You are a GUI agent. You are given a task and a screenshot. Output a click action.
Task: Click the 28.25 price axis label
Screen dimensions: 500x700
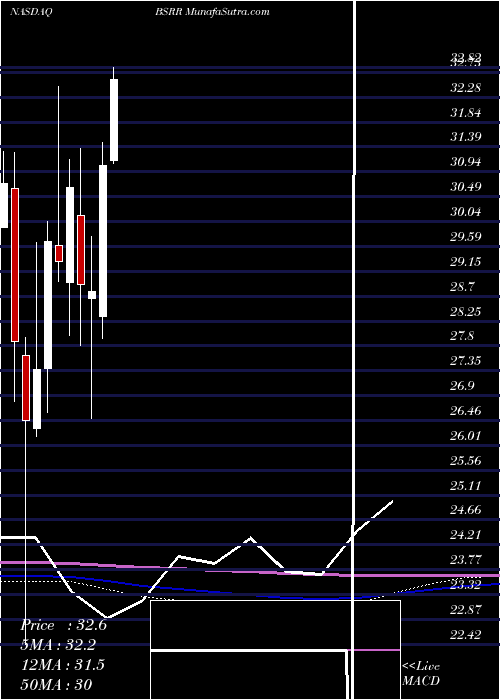465,311
